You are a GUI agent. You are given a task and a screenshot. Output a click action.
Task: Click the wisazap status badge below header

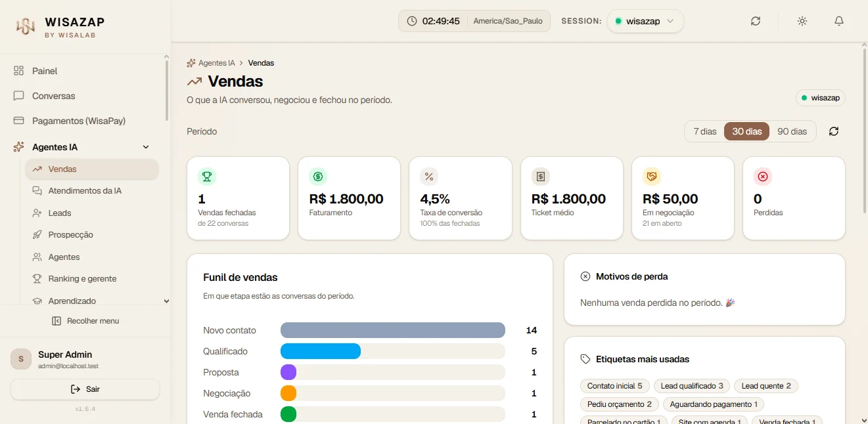pyautogui.click(x=821, y=98)
